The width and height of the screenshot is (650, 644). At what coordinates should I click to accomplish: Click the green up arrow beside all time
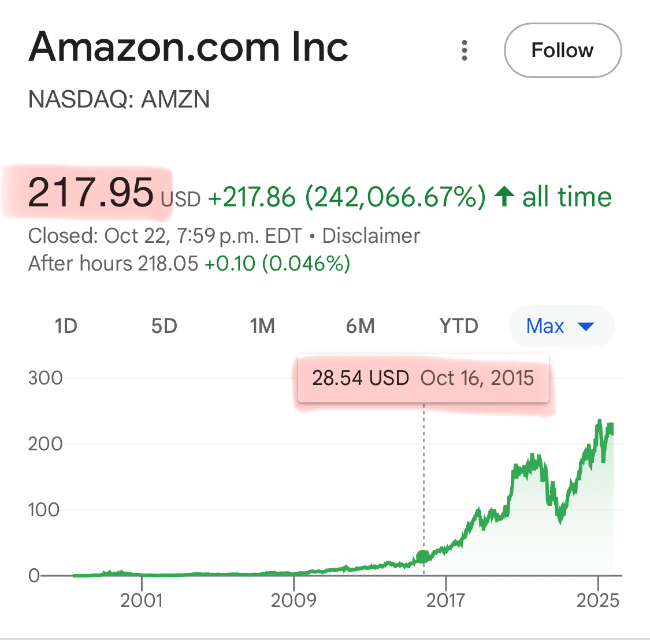[x=504, y=197]
